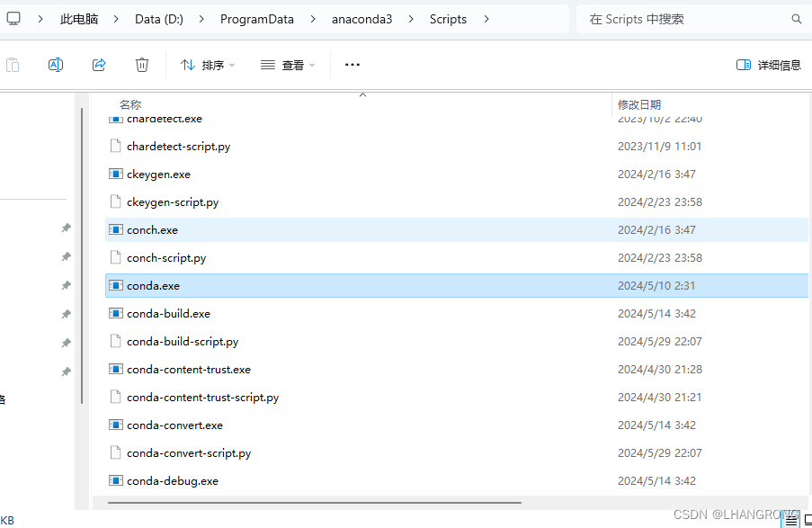This screenshot has height=528, width=812.
Task: Expand chevron after the computer icon
Action: tap(40, 19)
